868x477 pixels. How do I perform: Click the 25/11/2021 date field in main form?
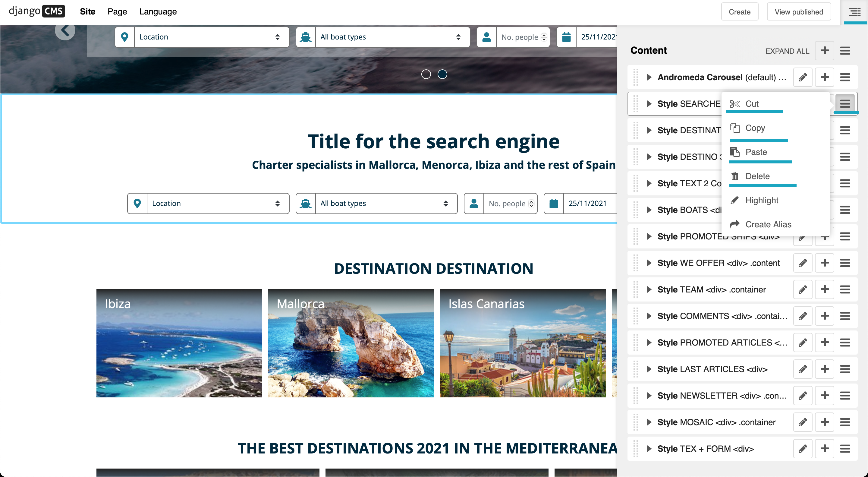(590, 203)
